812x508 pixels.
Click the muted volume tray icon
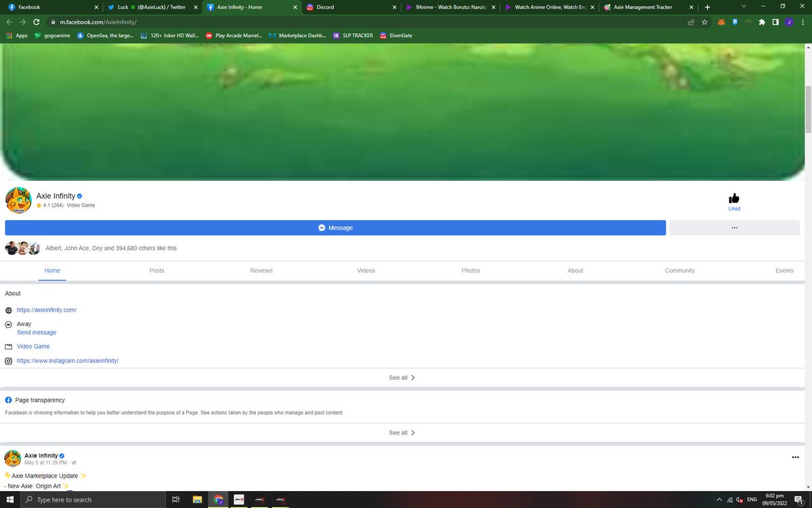click(x=740, y=500)
